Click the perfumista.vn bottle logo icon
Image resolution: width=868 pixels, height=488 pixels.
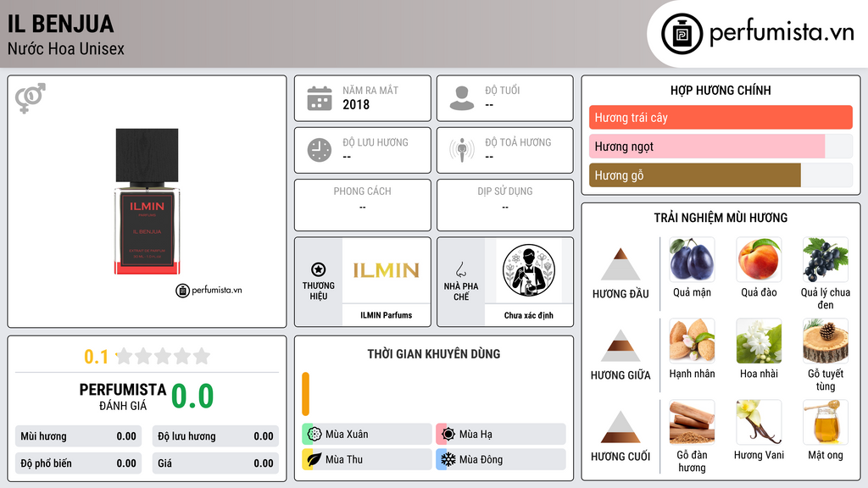click(682, 34)
